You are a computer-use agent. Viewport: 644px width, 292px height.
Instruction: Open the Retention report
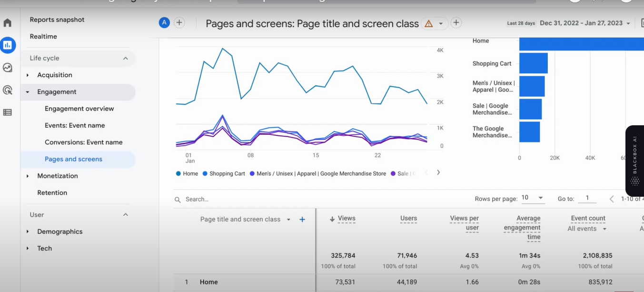(52, 192)
